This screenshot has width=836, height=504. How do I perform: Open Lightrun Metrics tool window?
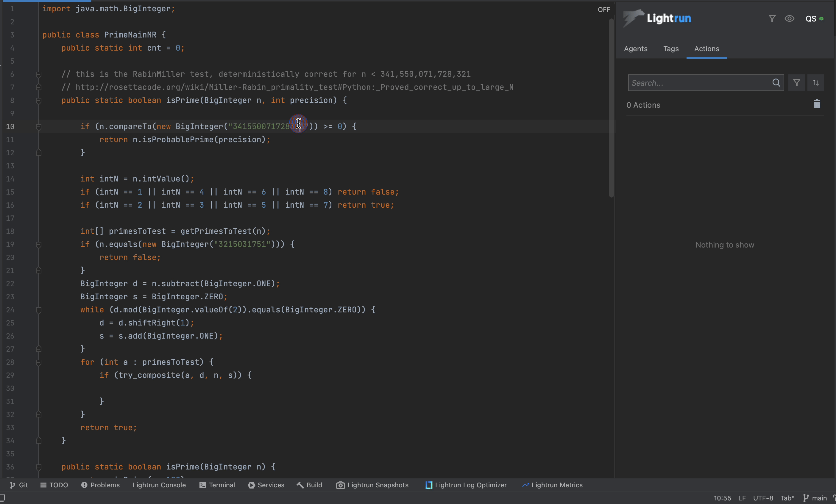552,485
